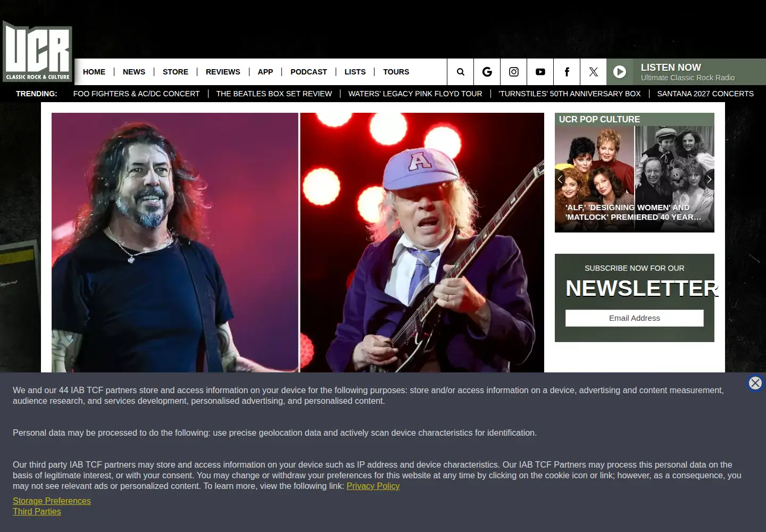Open trending 'Turnstiles' 50th Anniversary Box

tap(570, 94)
